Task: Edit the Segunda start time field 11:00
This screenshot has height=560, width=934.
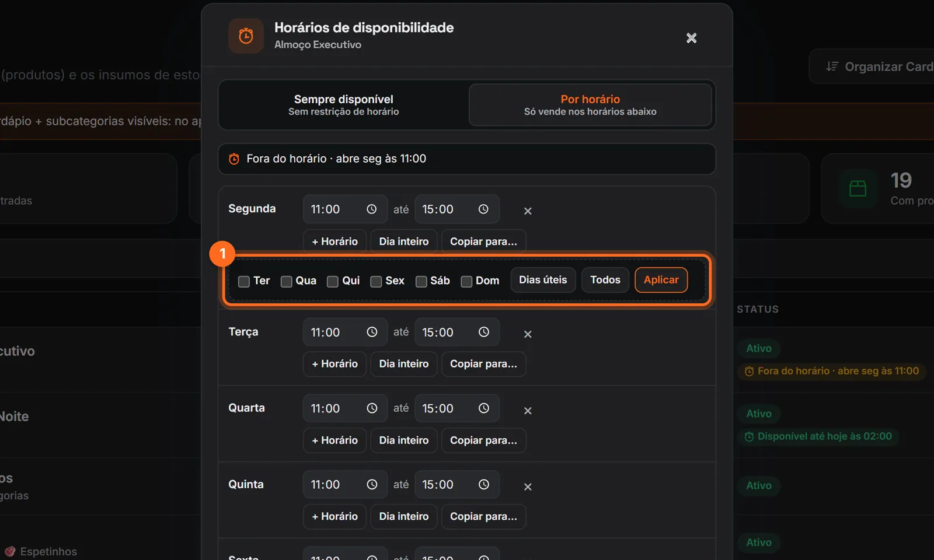Action: click(x=345, y=209)
